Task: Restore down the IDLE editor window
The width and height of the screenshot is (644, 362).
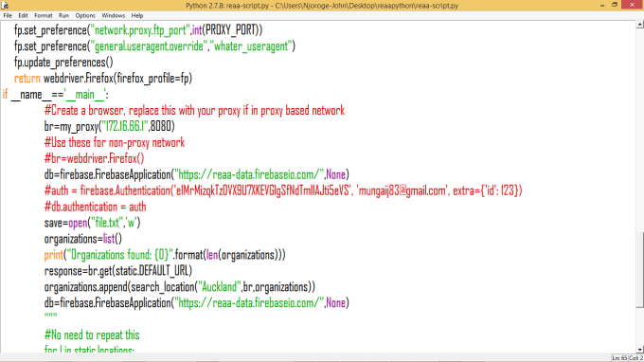Action: (615, 5)
